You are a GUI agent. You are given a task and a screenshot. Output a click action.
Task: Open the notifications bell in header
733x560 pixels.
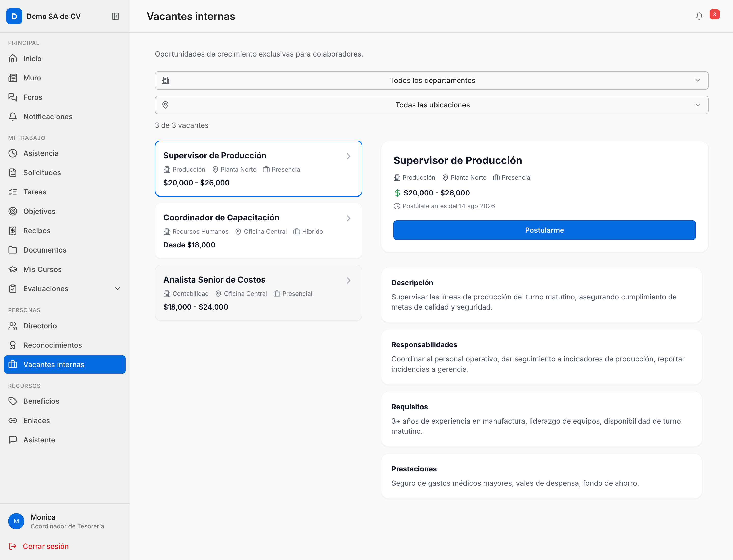coord(699,16)
